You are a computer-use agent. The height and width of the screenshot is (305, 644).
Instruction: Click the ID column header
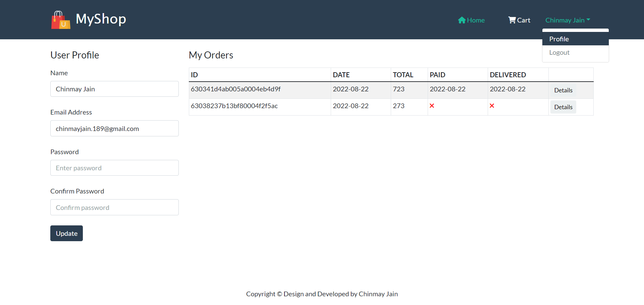[195, 75]
